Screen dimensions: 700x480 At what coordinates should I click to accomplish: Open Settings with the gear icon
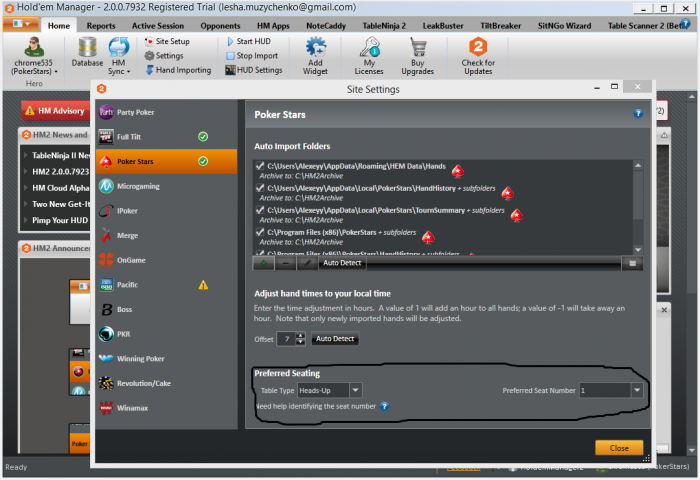tap(164, 56)
